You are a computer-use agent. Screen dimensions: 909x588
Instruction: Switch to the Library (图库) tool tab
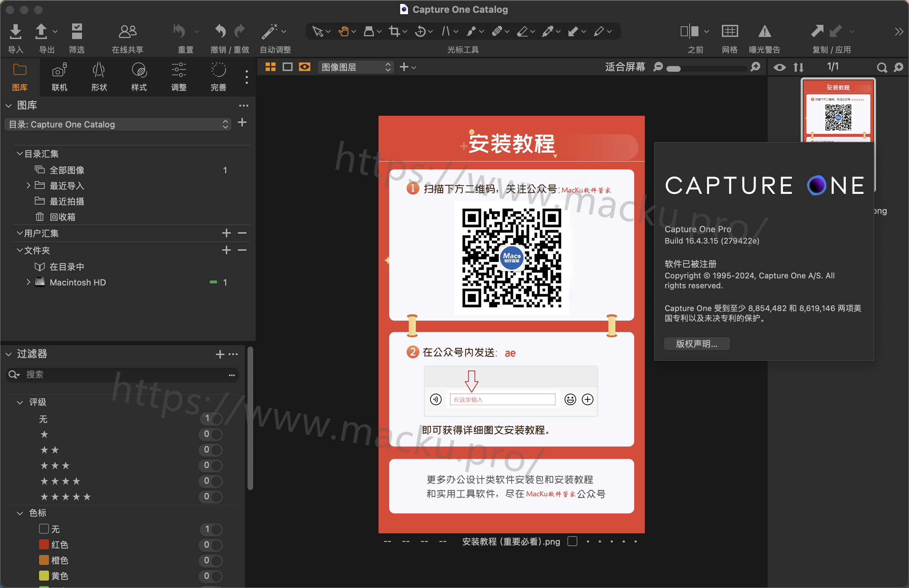pos(20,77)
